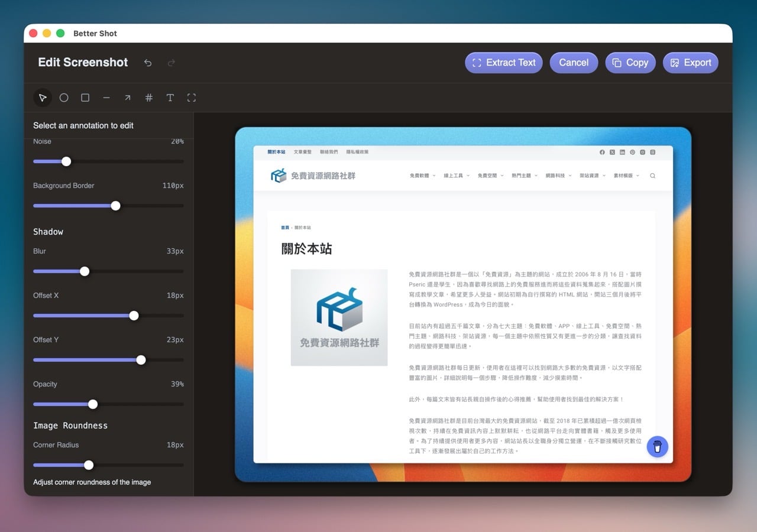Select the pointer selection tool

coord(43,98)
